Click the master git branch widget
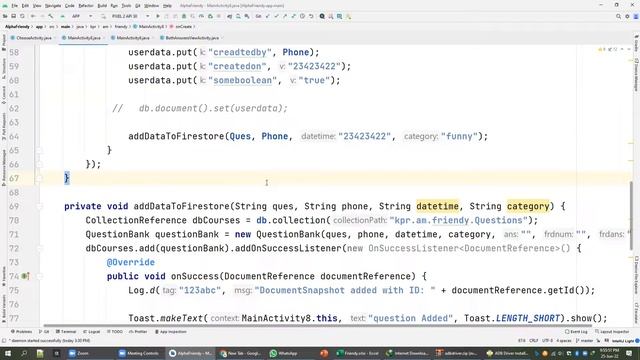 click(584, 340)
